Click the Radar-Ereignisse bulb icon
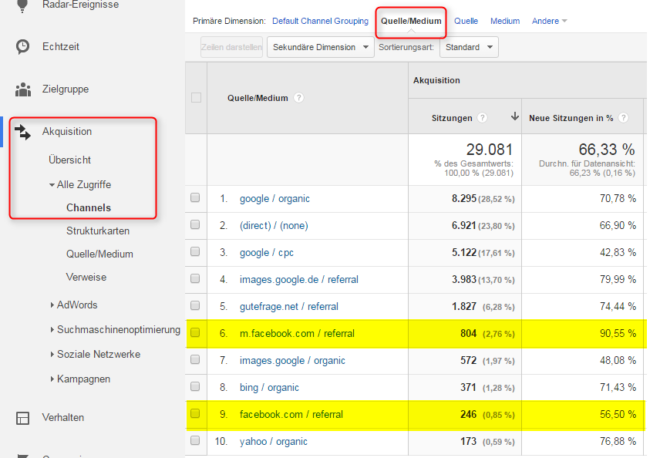Viewport: 660px width, 458px height. click(x=23, y=5)
